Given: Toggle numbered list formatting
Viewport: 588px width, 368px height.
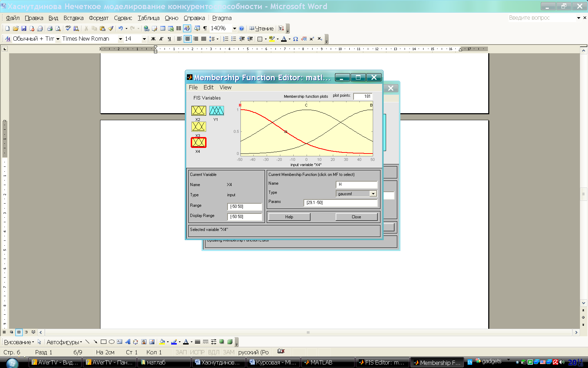Looking at the screenshot, I should click(x=226, y=39).
